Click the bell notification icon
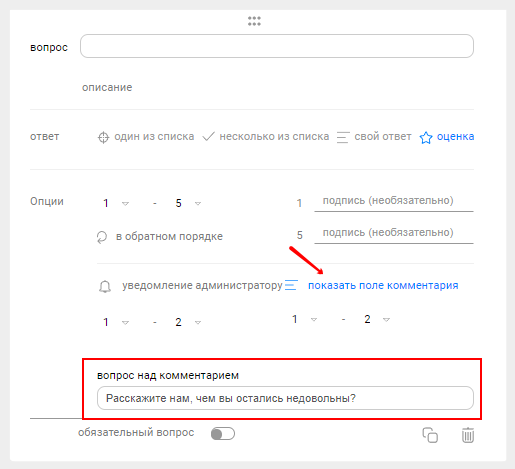The image size is (515, 469). pyautogui.click(x=105, y=286)
